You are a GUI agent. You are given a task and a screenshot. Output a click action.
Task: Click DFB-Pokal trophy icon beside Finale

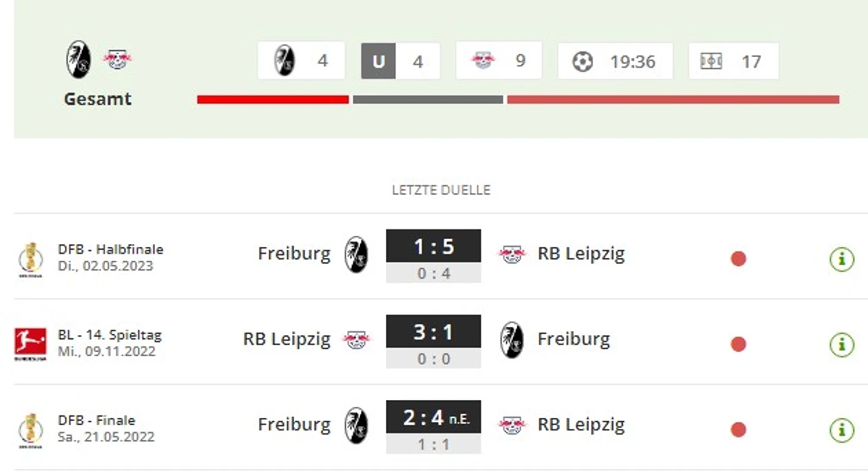pyautogui.click(x=30, y=430)
